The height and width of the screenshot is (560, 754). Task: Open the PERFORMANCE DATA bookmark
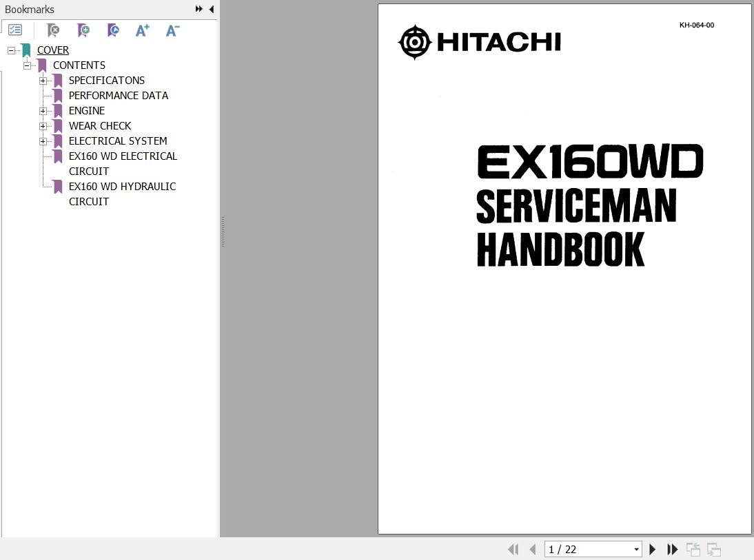[119, 95]
